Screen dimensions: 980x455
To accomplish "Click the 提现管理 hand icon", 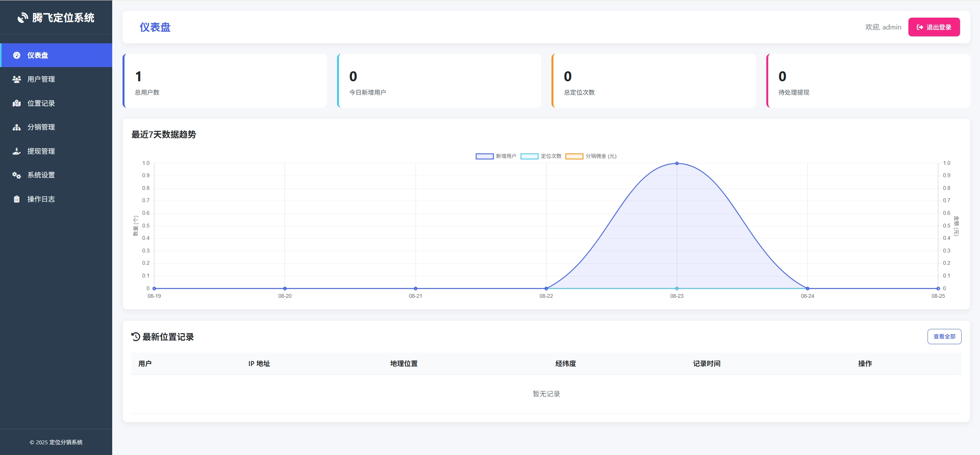I will (x=16, y=151).
